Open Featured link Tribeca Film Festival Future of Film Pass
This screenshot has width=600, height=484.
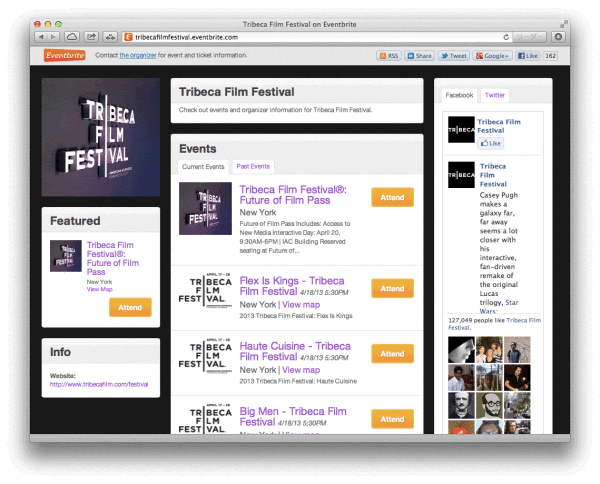(113, 258)
